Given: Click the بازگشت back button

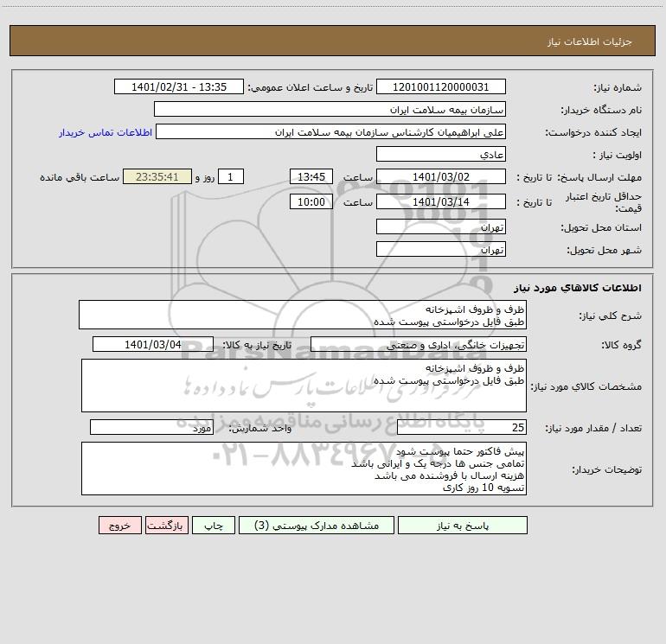Looking at the screenshot, I should click(x=166, y=526).
